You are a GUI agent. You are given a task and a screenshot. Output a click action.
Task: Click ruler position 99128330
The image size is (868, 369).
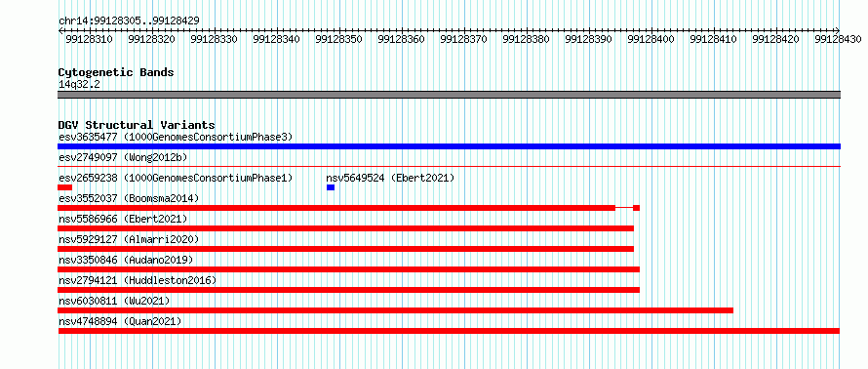coord(215,39)
